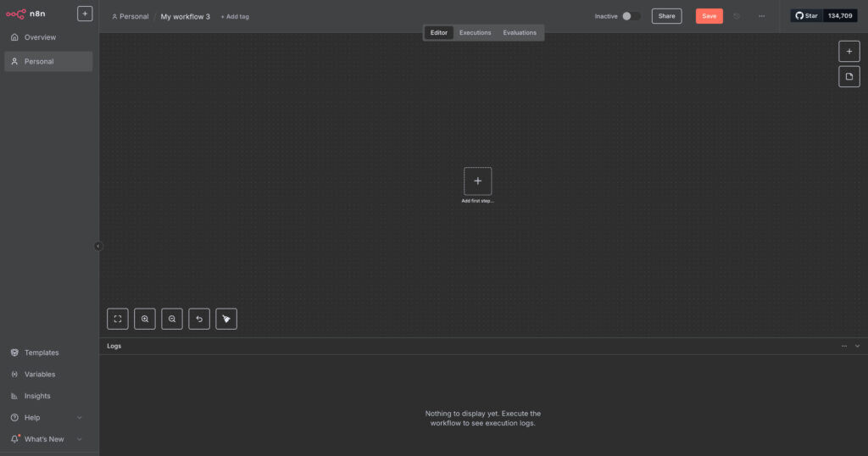868x456 pixels.
Task: Open the nodes panel with the plus icon
Action: point(849,51)
